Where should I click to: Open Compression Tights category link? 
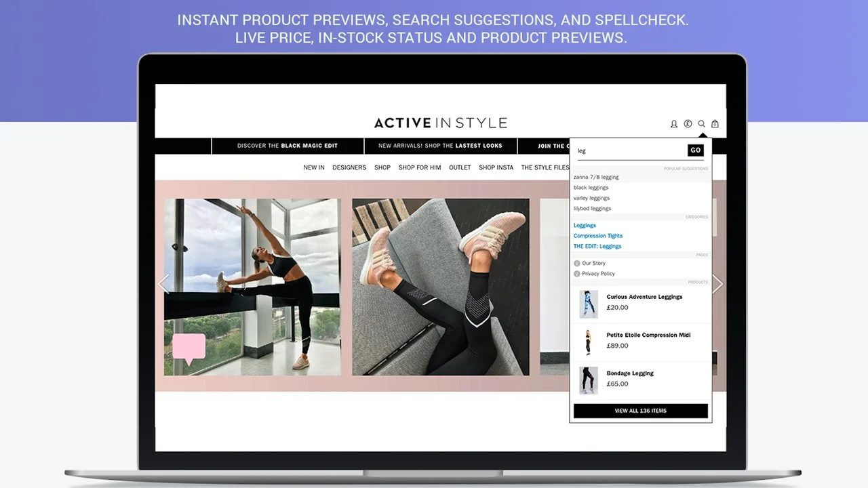(x=598, y=236)
